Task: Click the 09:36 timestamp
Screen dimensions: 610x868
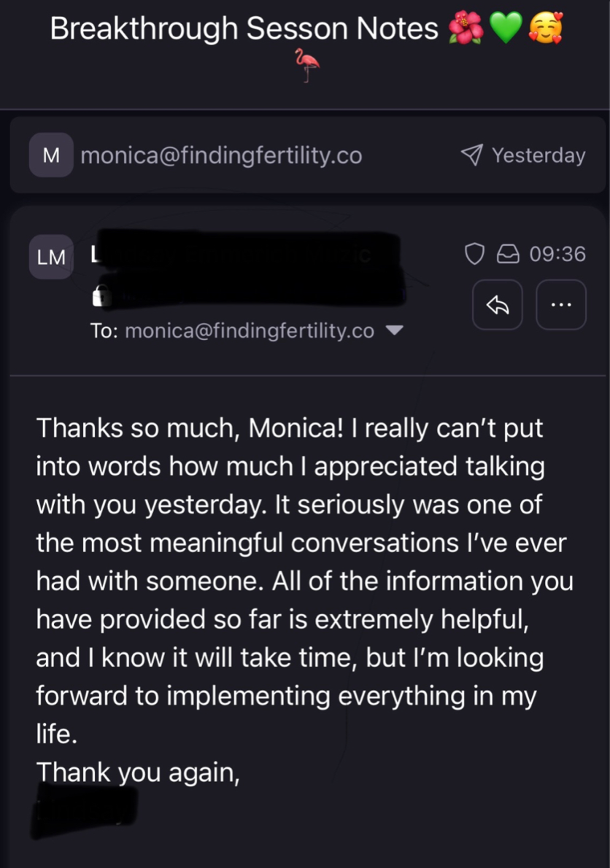Action: pyautogui.click(x=557, y=254)
